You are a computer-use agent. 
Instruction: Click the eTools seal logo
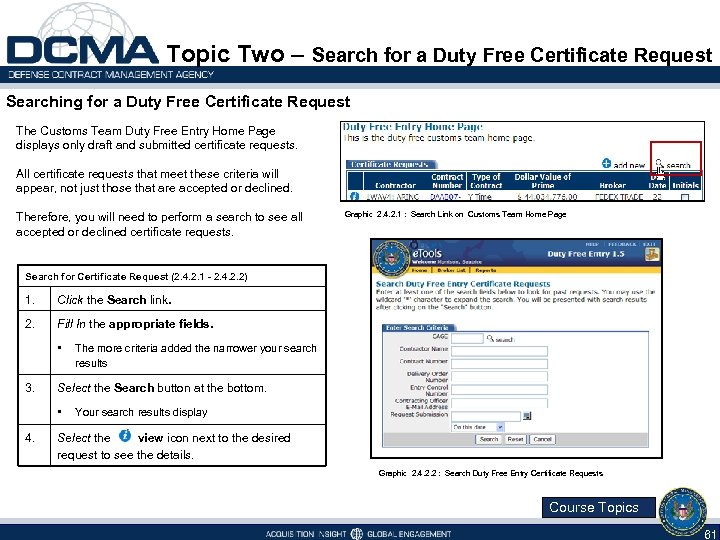391,258
